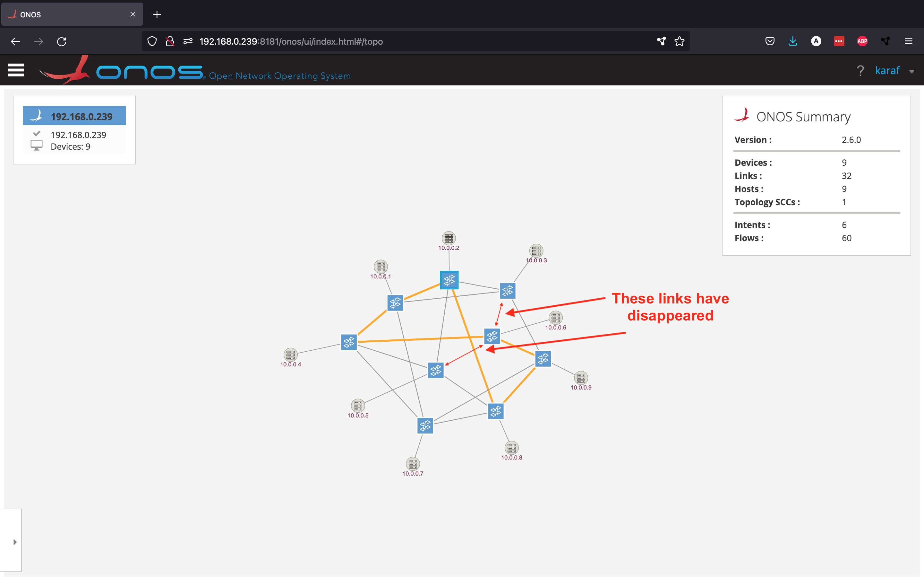The image size is (924, 578).
Task: Select the switch connected to host 10.0.0.3
Action: click(508, 291)
